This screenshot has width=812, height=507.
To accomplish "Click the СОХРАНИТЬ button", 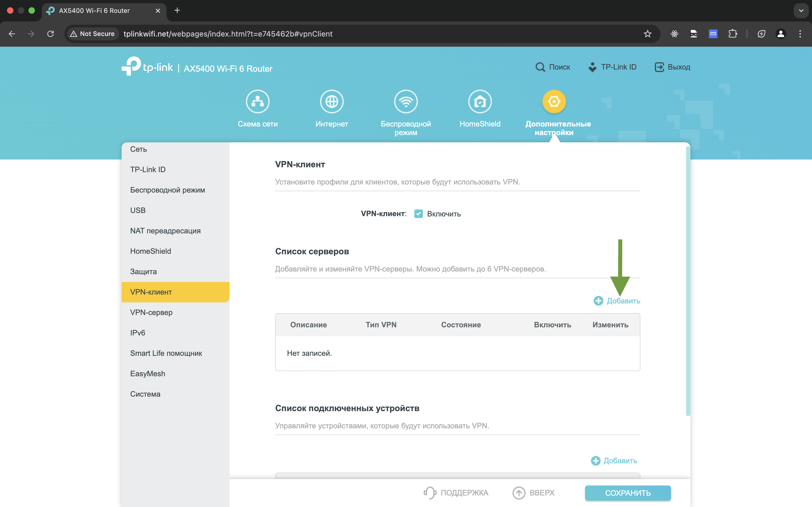I will (628, 492).
